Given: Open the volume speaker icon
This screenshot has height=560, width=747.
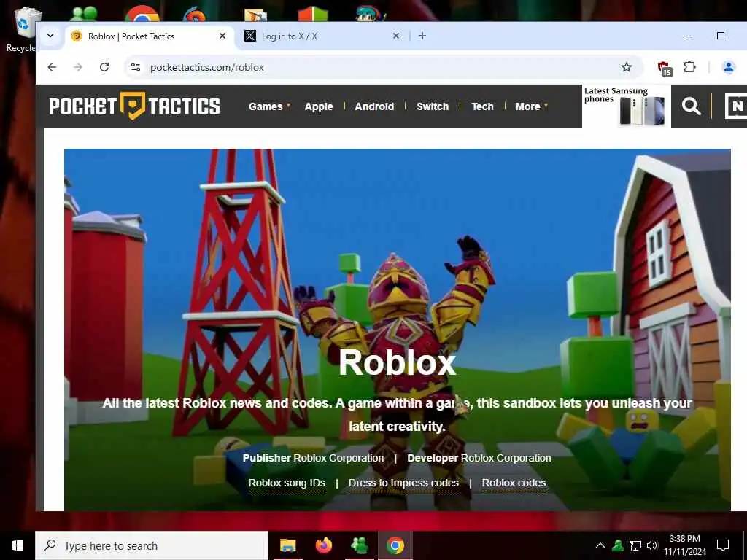Looking at the screenshot, I should coord(652,545).
